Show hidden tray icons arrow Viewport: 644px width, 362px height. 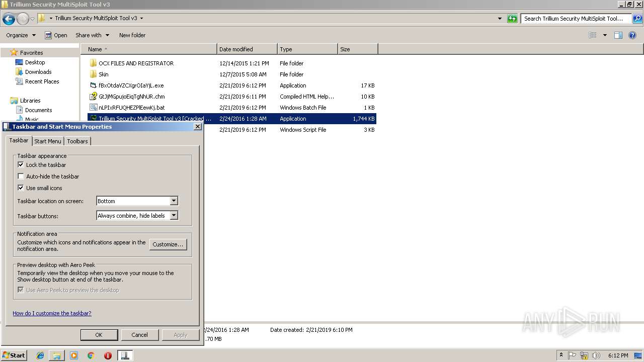click(x=561, y=355)
